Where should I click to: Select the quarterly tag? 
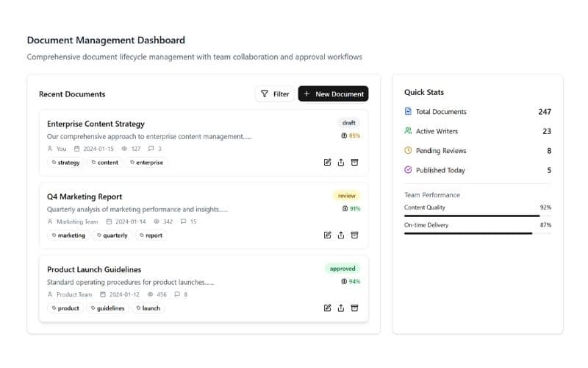point(112,236)
